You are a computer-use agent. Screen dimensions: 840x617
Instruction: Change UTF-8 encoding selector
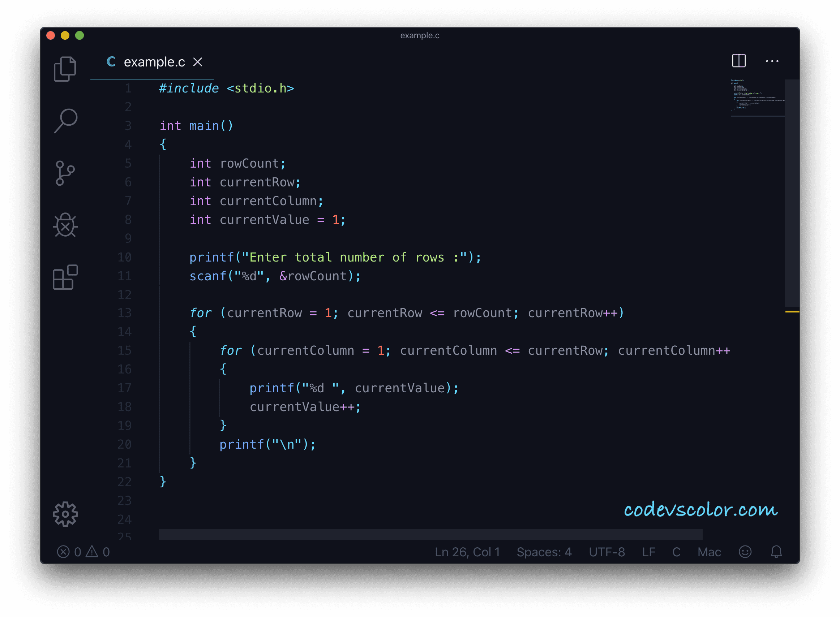pyautogui.click(x=607, y=552)
